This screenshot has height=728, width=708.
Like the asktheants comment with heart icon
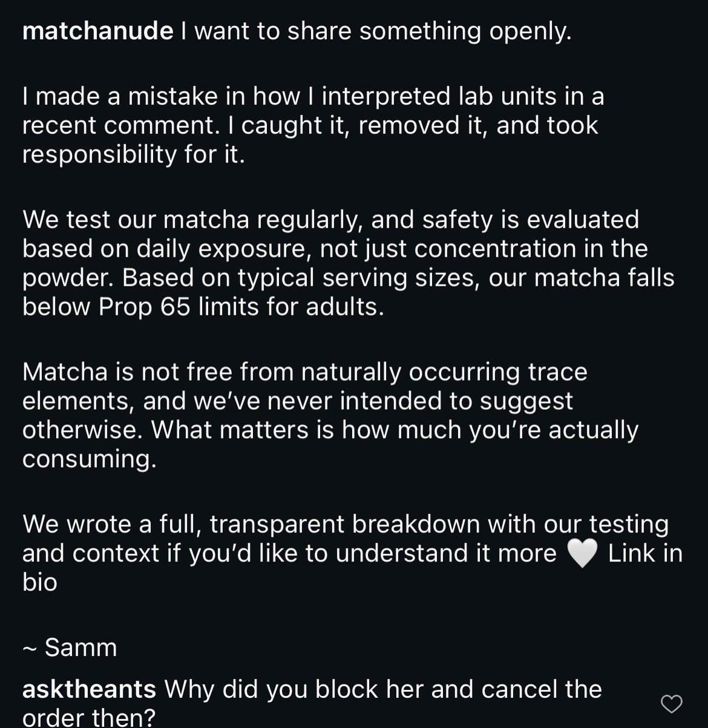671,704
